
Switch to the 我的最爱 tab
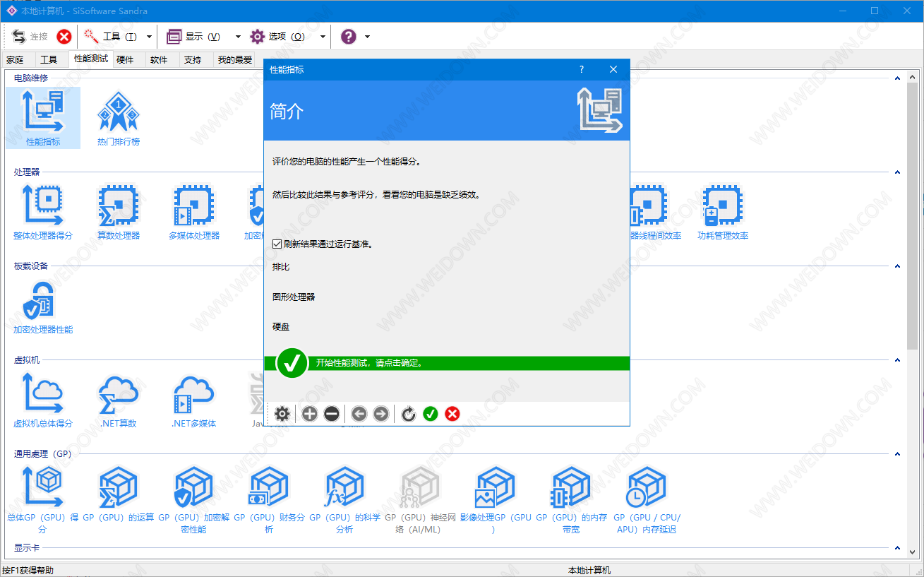[x=235, y=60]
